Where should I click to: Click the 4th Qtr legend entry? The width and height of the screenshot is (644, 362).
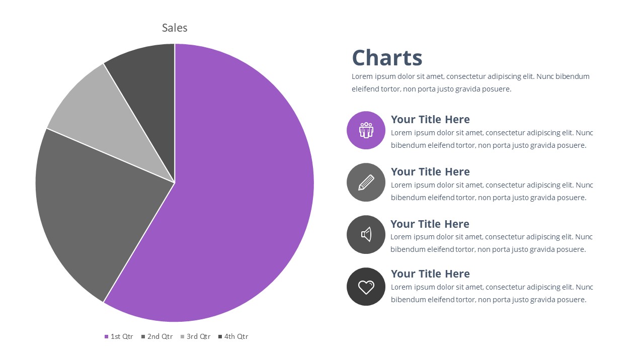pos(233,337)
